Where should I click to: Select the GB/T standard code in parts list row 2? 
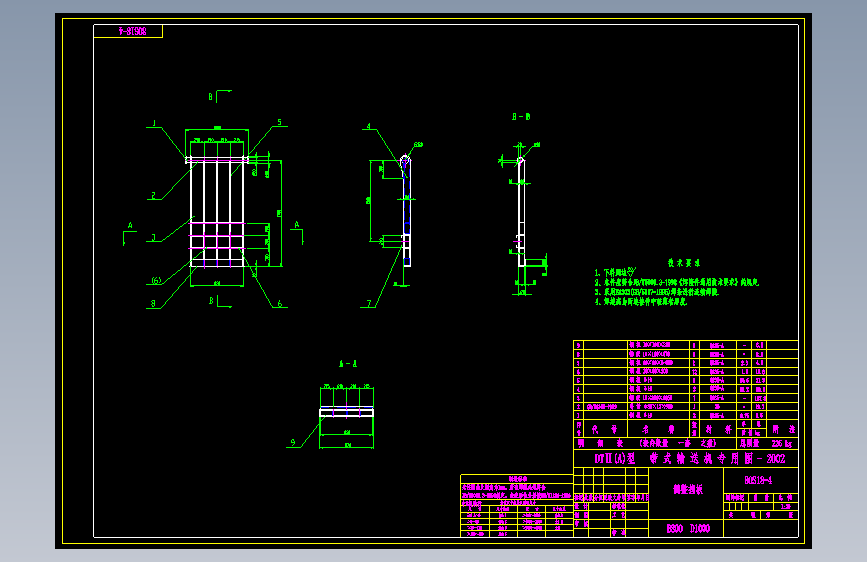click(x=602, y=407)
